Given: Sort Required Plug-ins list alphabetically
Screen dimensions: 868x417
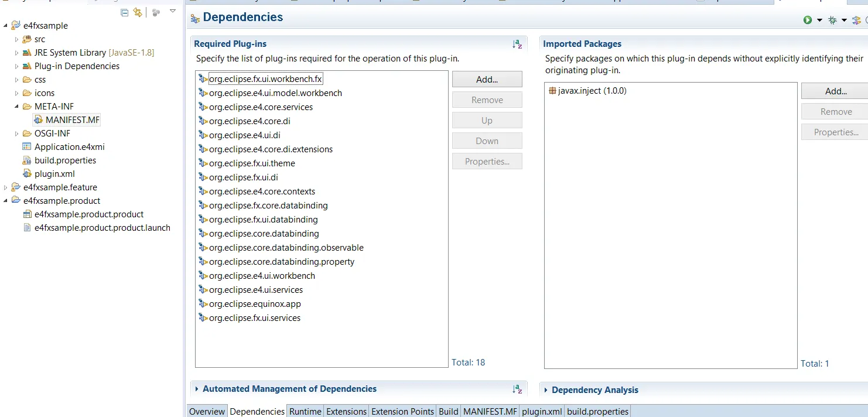Looking at the screenshot, I should tap(517, 44).
